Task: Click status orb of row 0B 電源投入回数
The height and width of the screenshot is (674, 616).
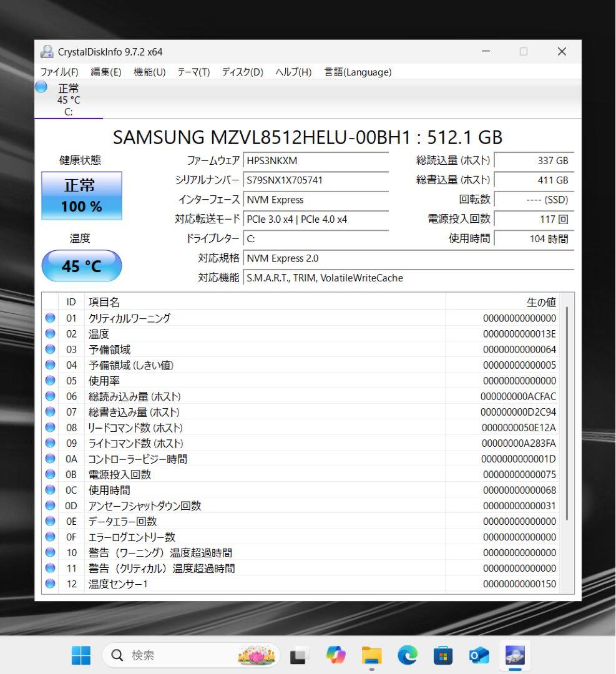Action: 51,474
